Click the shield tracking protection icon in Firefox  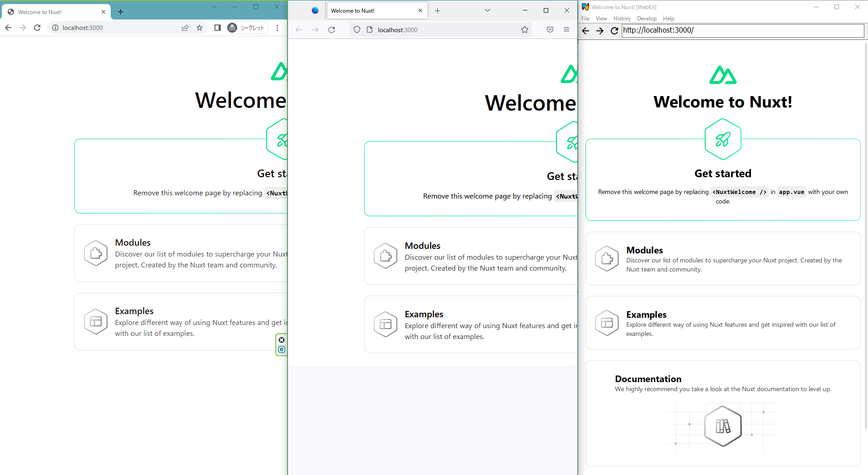click(x=357, y=30)
